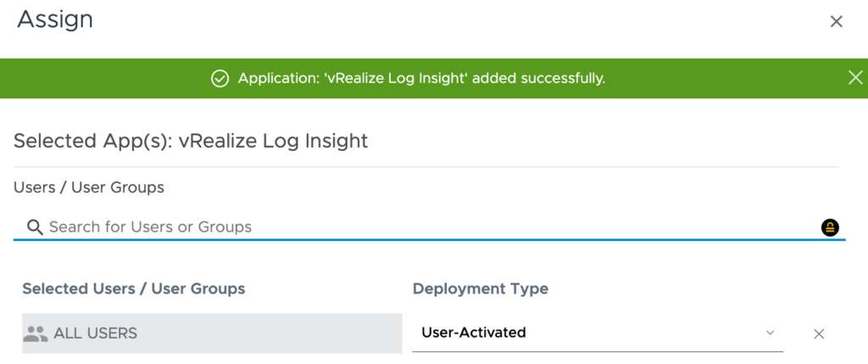Open the User-Activated deployment dropdown
868x364 pixels.
point(593,333)
